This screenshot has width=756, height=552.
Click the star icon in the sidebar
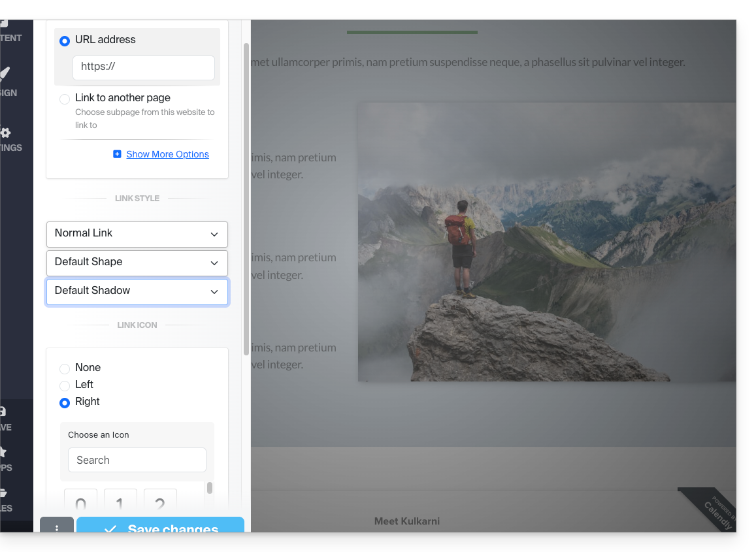pyautogui.click(x=4, y=459)
